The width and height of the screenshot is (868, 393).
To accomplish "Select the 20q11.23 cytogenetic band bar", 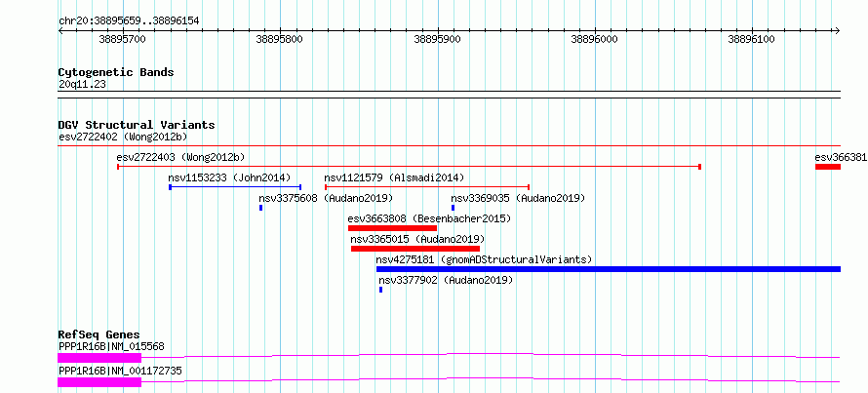I will (449, 94).
